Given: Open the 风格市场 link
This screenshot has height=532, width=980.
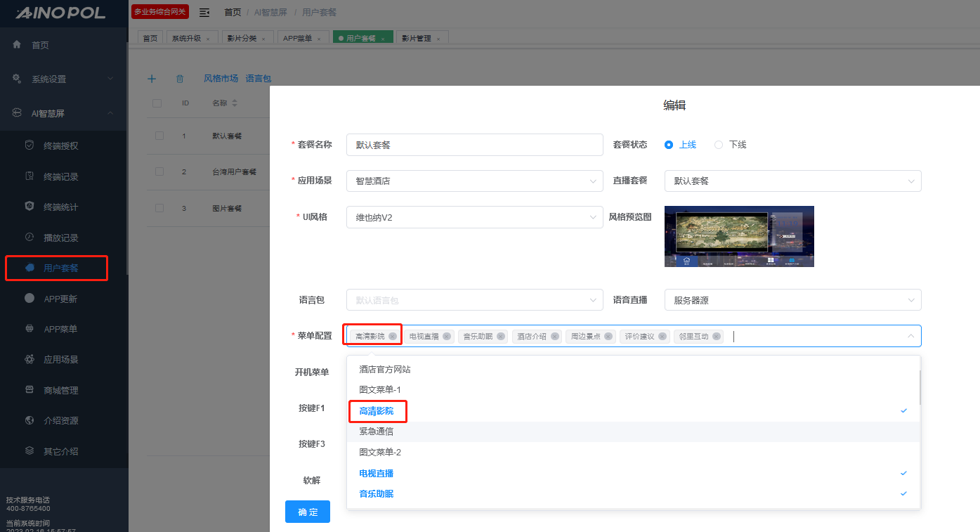Looking at the screenshot, I should (x=221, y=79).
